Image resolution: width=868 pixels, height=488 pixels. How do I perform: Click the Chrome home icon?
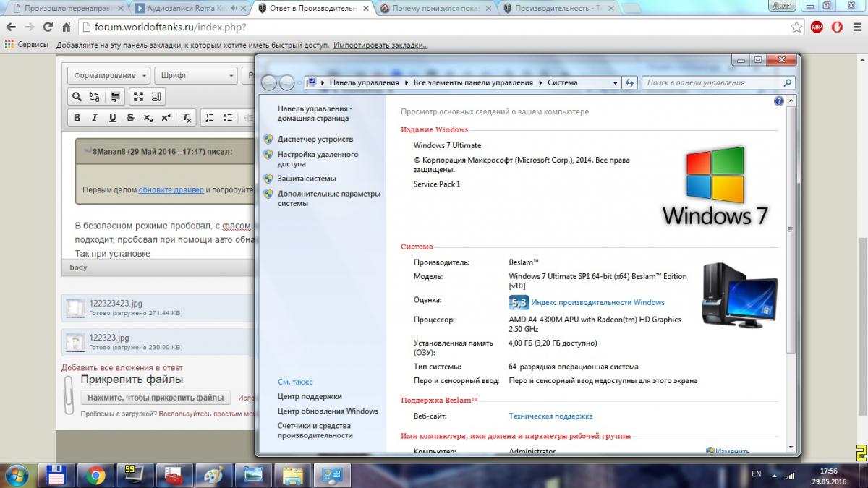click(67, 27)
